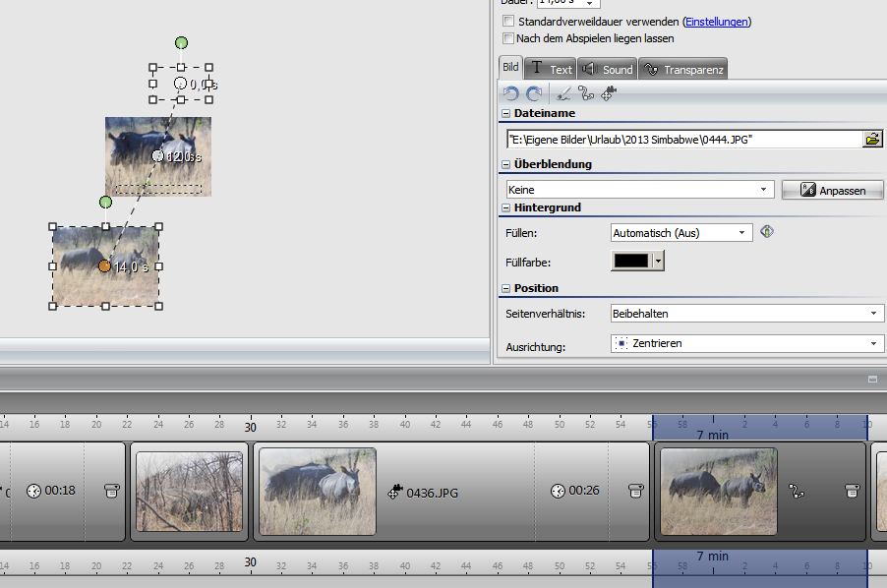The height and width of the screenshot is (588, 887).
Task: Open the Seitenverhältnis dropdown
Action: click(747, 314)
